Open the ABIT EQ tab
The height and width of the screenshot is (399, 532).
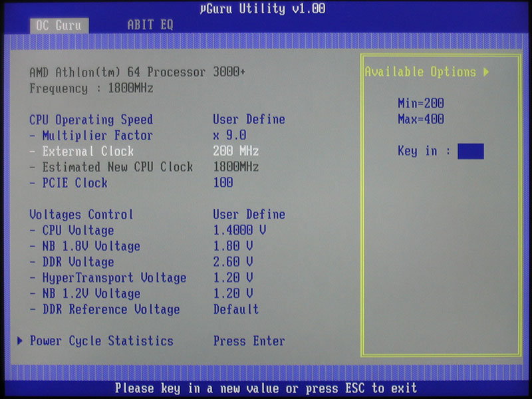(150, 25)
